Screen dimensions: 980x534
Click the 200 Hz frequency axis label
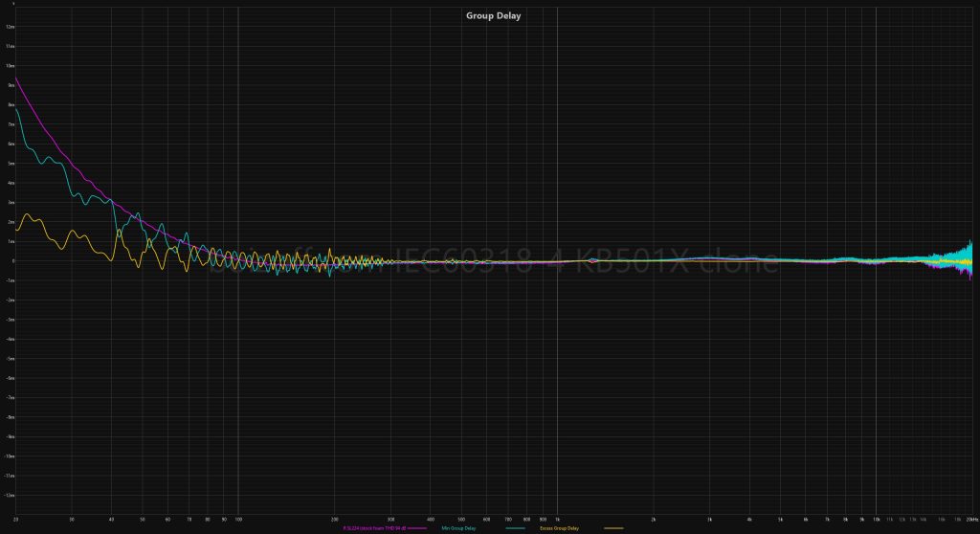point(334,518)
